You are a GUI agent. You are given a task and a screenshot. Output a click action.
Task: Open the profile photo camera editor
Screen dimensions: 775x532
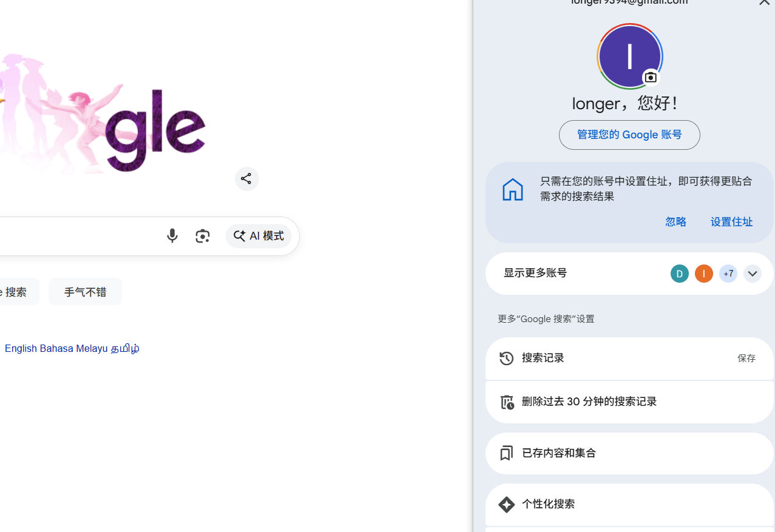point(649,77)
